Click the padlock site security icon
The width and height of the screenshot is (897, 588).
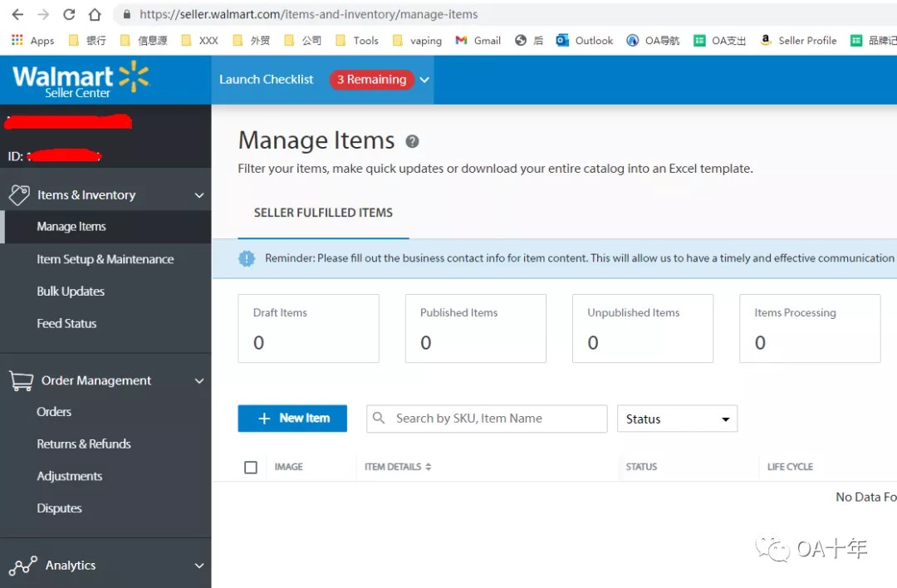point(127,14)
